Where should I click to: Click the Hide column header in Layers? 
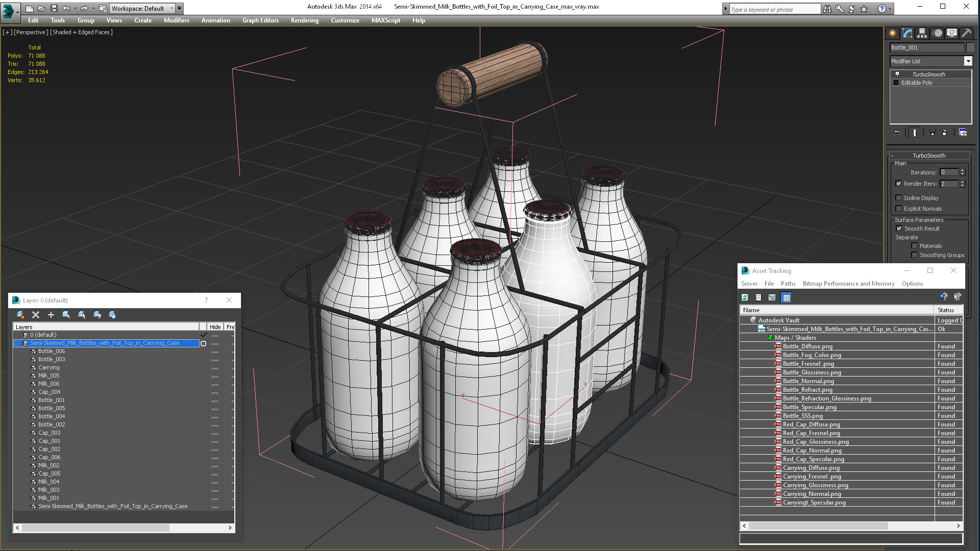click(x=215, y=327)
